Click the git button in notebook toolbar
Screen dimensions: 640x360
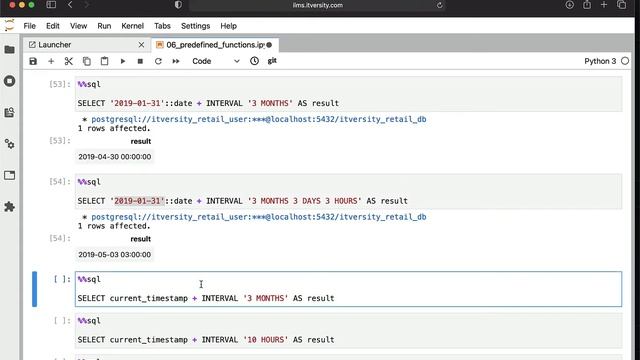tap(272, 61)
